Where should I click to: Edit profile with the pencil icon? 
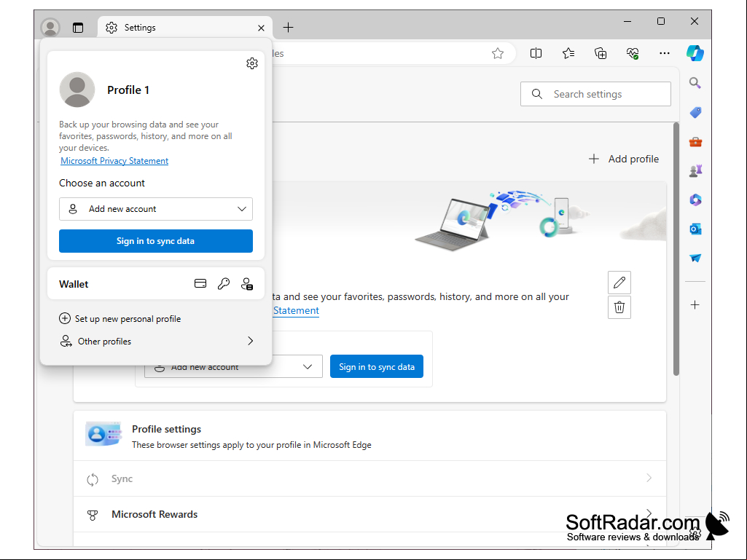pyautogui.click(x=619, y=283)
